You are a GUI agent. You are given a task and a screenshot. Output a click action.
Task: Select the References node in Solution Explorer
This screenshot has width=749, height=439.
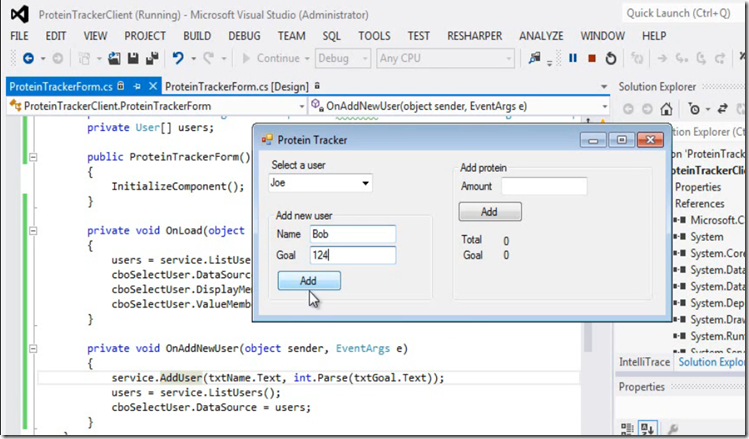click(x=699, y=203)
